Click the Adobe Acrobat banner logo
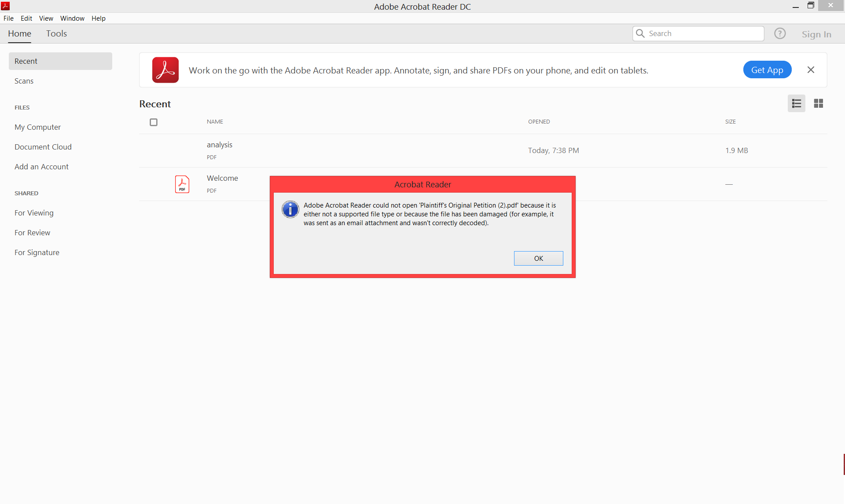 165,70
